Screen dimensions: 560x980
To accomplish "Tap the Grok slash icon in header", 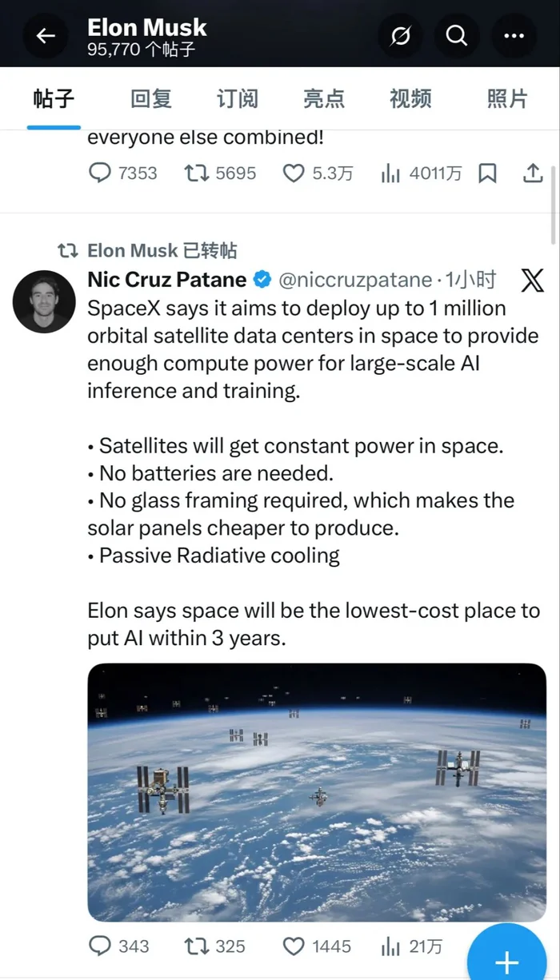I will click(x=400, y=36).
